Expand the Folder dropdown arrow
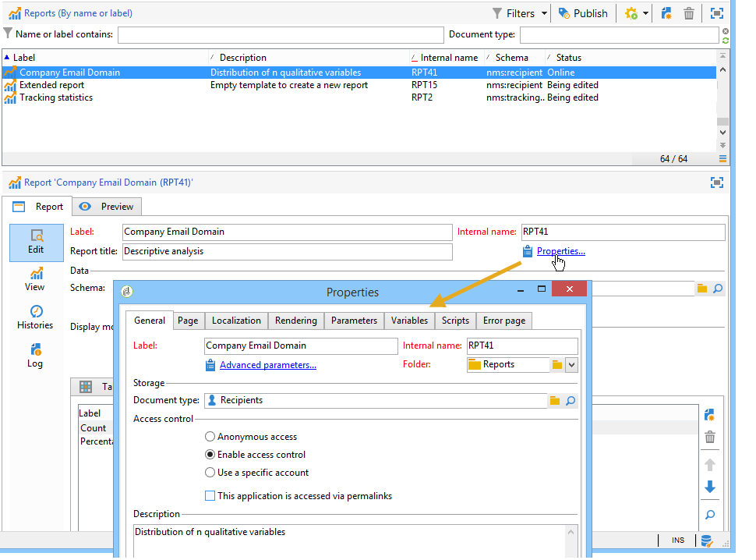756x560 pixels. click(571, 365)
